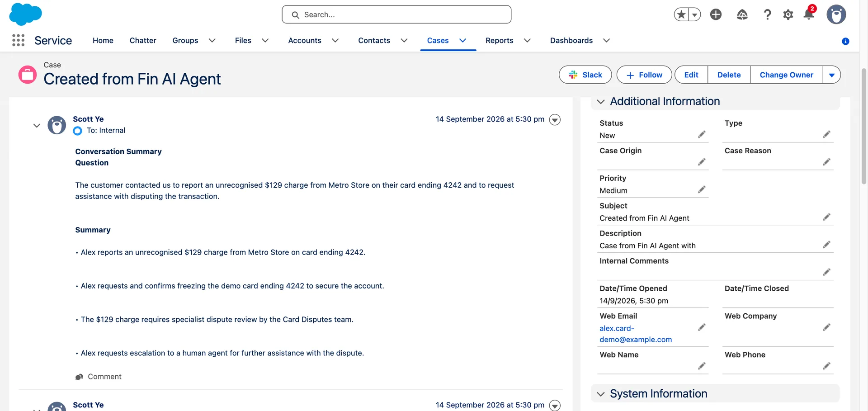Edit the Case Origin pencil icon
This screenshot has width=868, height=411.
pyautogui.click(x=702, y=162)
